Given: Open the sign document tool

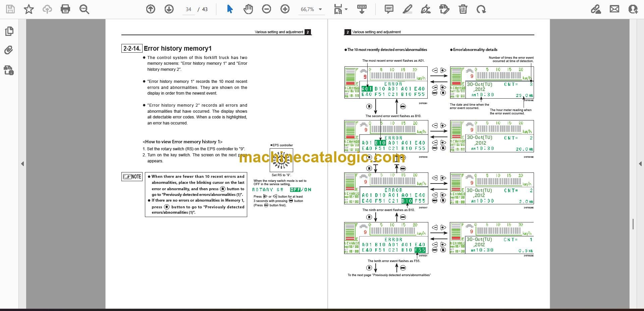Looking at the screenshot, I should point(426,9).
